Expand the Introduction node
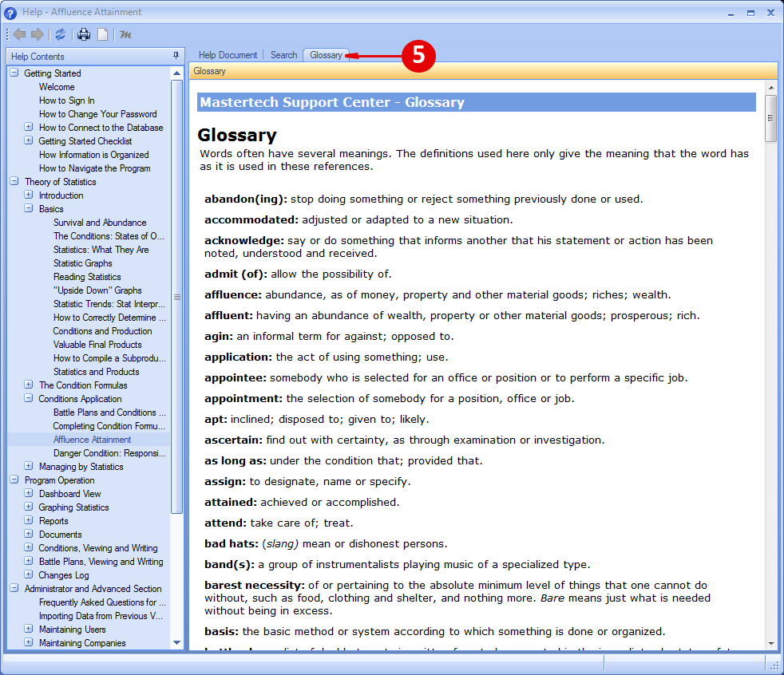The width and height of the screenshot is (784, 675). (x=29, y=195)
